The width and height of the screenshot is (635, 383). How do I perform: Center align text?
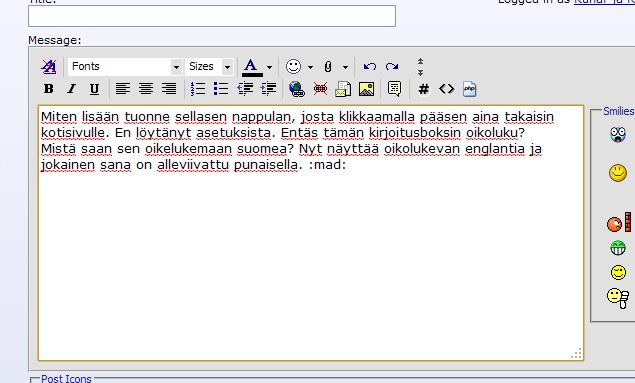(146, 89)
